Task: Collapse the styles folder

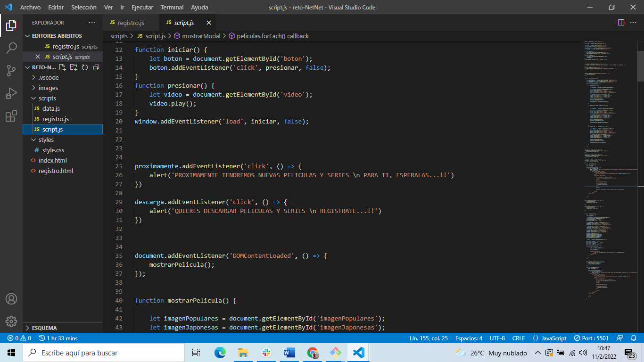Action: click(x=62, y=140)
